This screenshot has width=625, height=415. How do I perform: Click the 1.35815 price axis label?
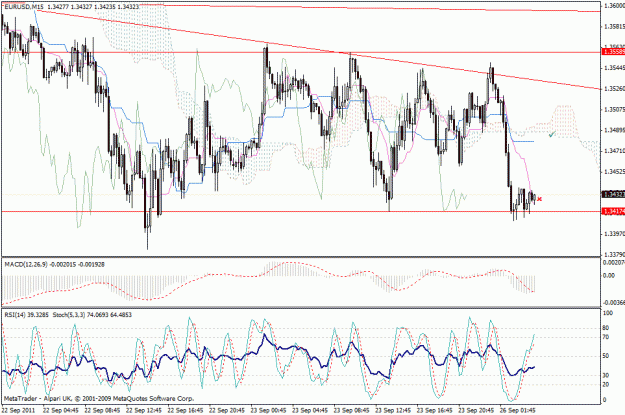point(614,26)
